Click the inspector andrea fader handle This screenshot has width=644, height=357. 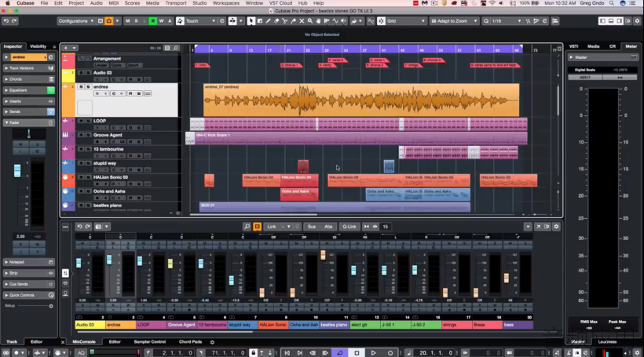tap(17, 171)
